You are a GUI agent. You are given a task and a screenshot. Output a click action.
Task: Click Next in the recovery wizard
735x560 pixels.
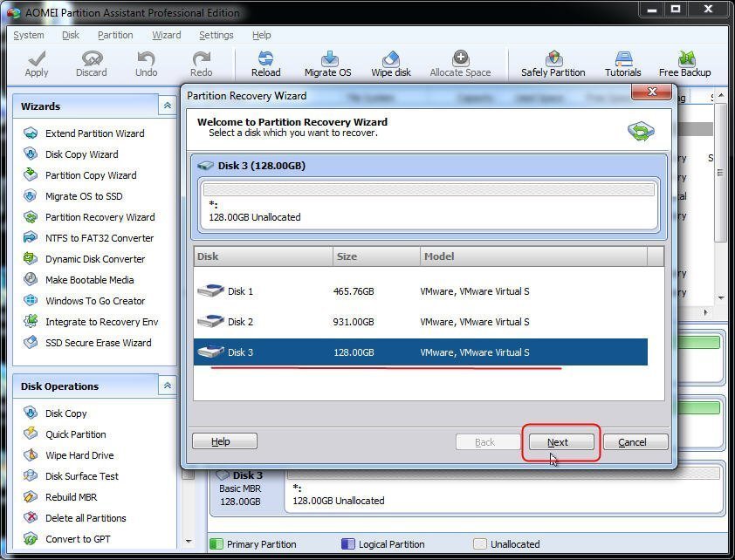(561, 442)
